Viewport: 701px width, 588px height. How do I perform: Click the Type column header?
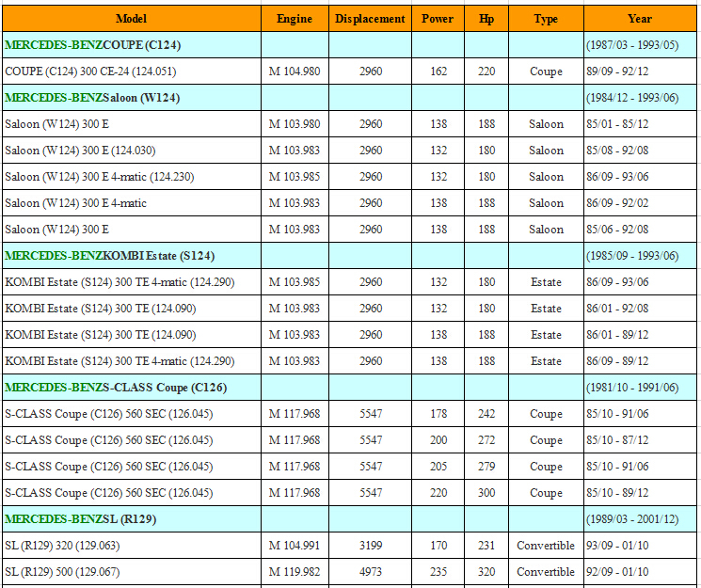click(546, 19)
